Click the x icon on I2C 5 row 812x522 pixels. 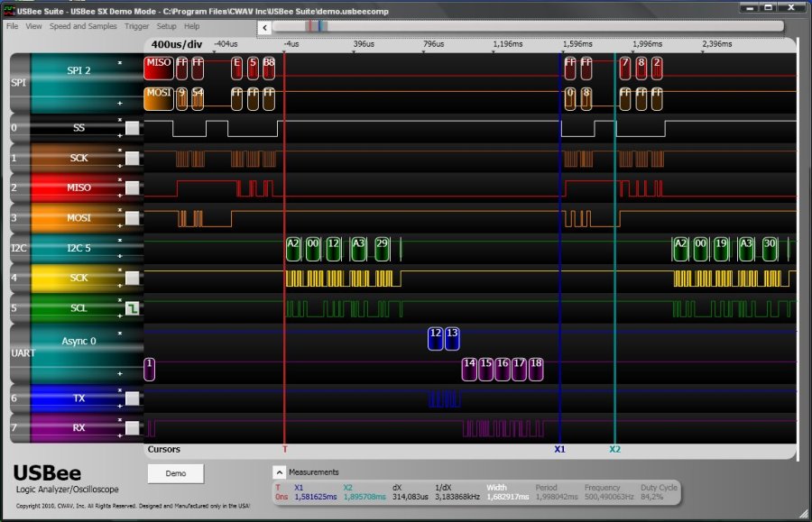coord(120,240)
